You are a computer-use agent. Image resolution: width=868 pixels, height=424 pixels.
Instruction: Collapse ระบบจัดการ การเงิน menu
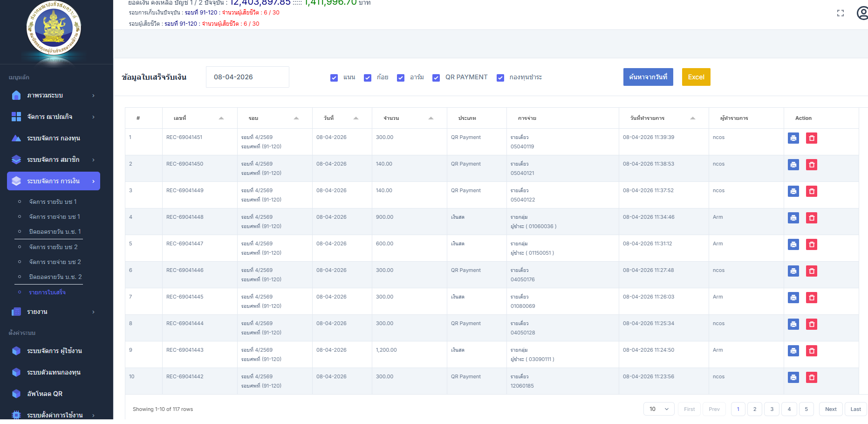[x=54, y=181]
